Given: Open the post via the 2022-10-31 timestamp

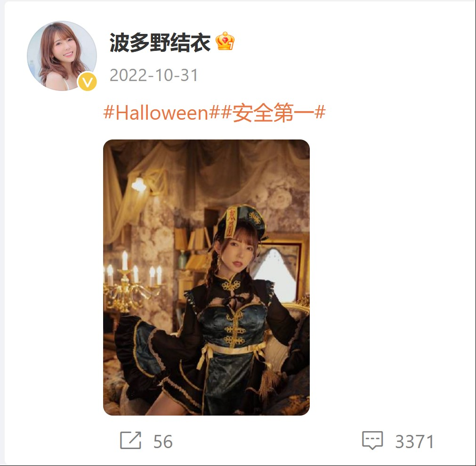Looking at the screenshot, I should [x=154, y=75].
